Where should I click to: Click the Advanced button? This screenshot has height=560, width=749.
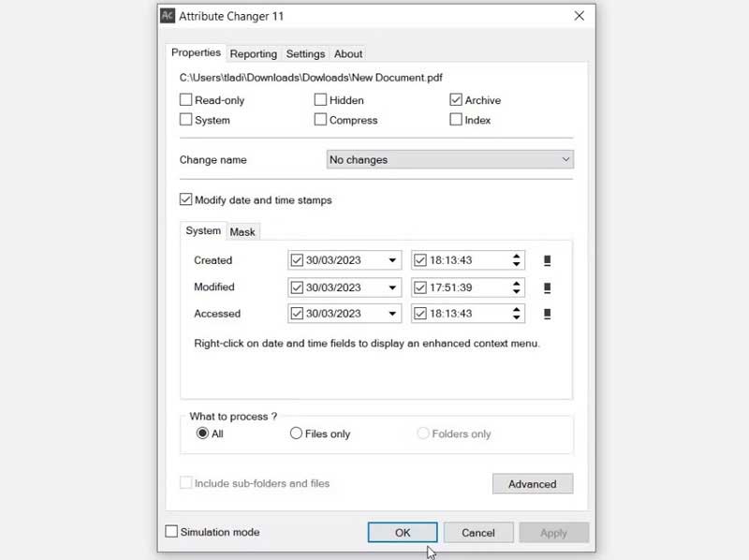click(x=532, y=484)
